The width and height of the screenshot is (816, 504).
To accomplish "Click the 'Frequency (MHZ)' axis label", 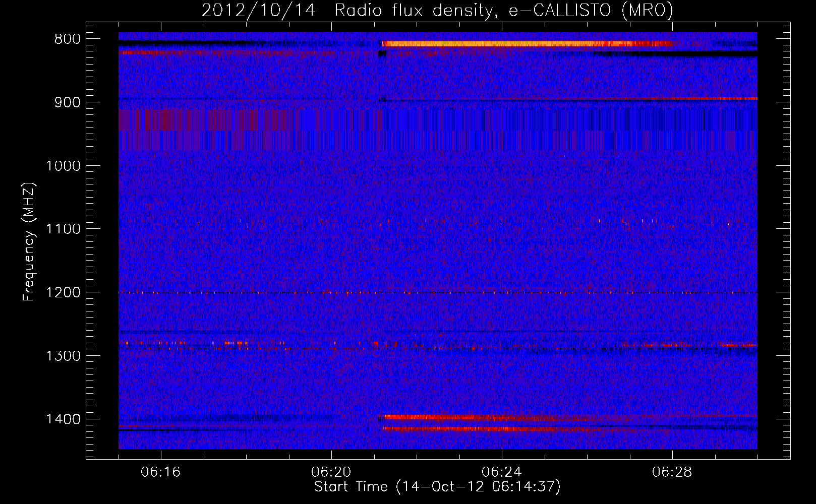I will 29,241.
